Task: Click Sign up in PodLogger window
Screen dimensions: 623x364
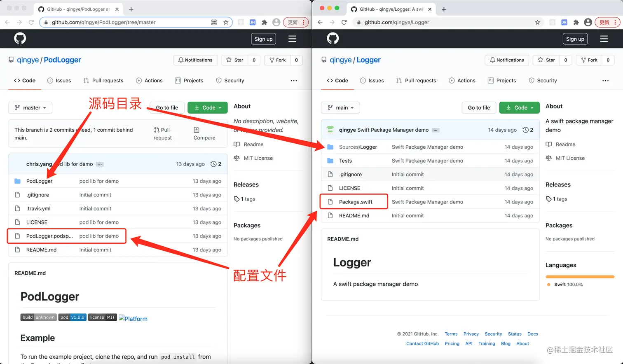Action: pos(263,39)
